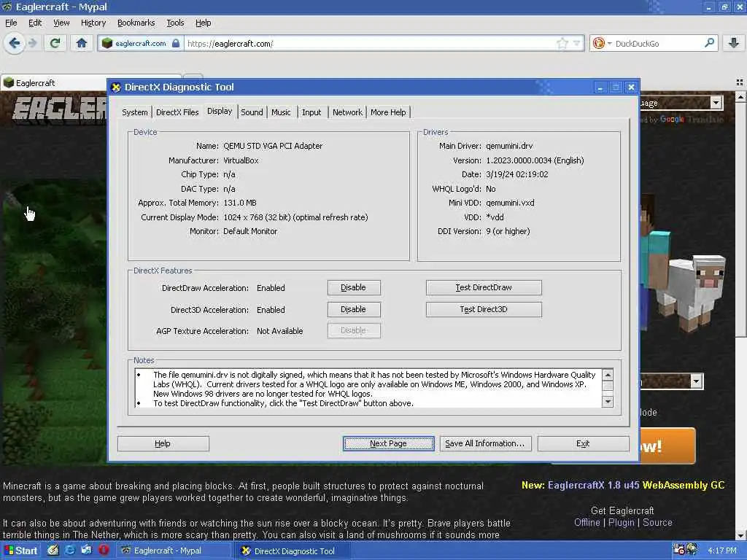Click the browser page scrollbar up arrow
The width and height of the screenshot is (747, 560).
(741, 97)
